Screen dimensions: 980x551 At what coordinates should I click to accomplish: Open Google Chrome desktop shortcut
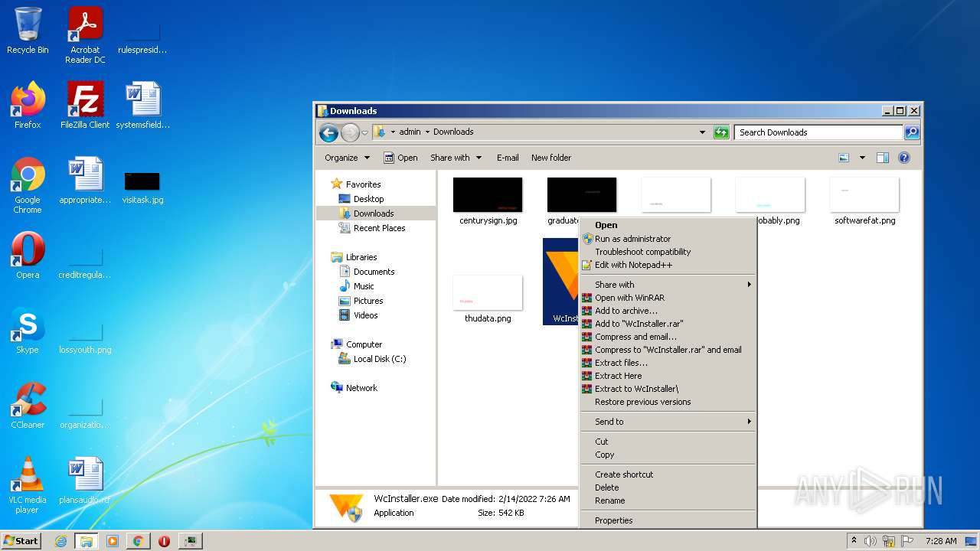[x=28, y=185]
